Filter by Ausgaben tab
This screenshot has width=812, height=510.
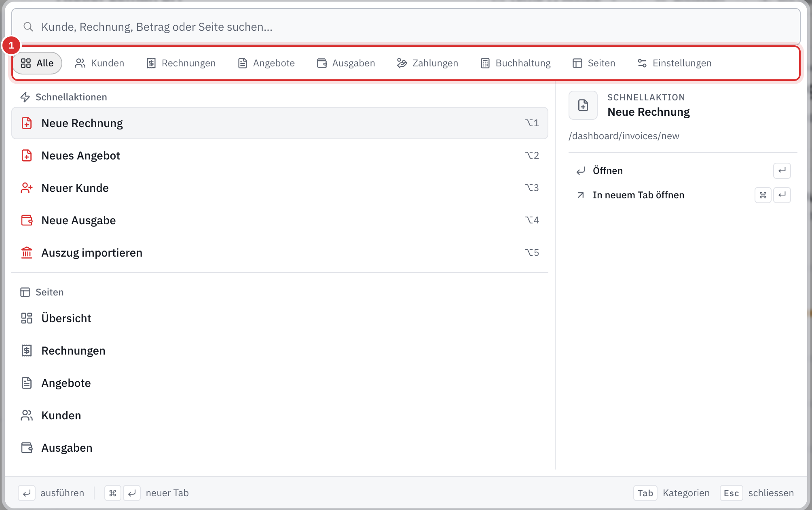pos(346,63)
